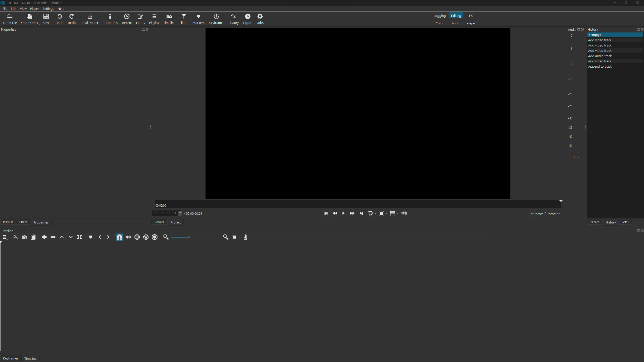644x362 pixels.
Task: Select 'Append to track' history entry
Action: pyautogui.click(x=615, y=66)
